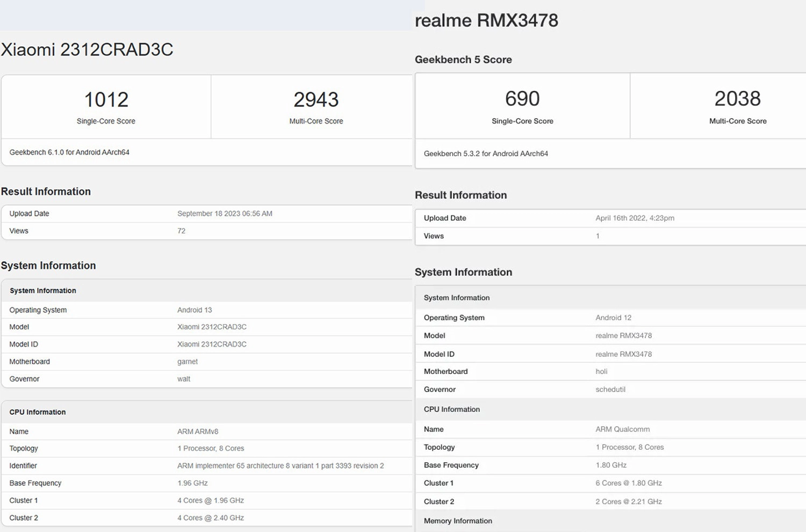Click the motherboard value 'holi'

[x=601, y=371]
